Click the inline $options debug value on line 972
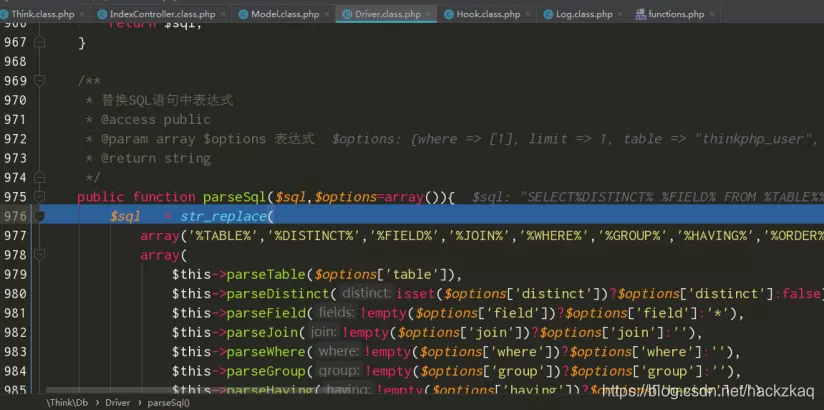The height and width of the screenshot is (410, 824). (x=577, y=139)
